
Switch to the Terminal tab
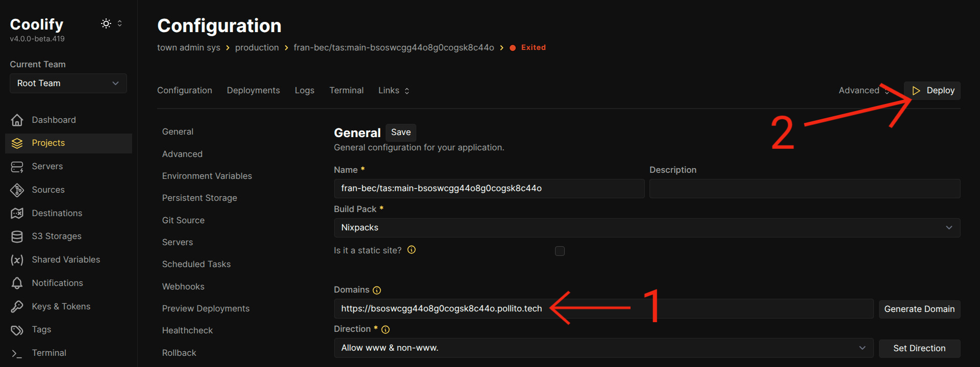click(346, 90)
